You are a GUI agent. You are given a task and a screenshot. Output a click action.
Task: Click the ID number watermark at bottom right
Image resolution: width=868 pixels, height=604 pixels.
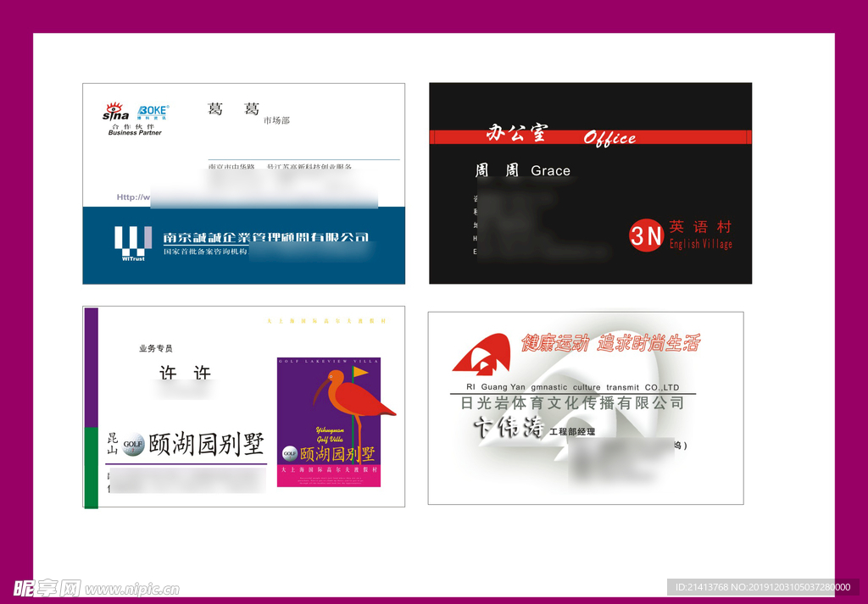(763, 587)
